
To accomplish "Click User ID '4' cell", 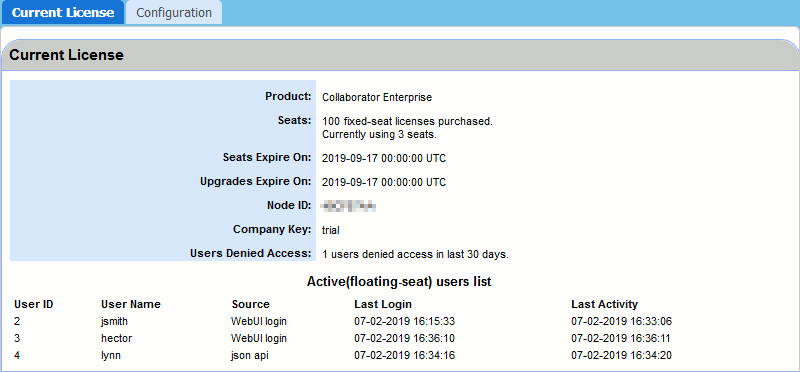I will point(17,355).
